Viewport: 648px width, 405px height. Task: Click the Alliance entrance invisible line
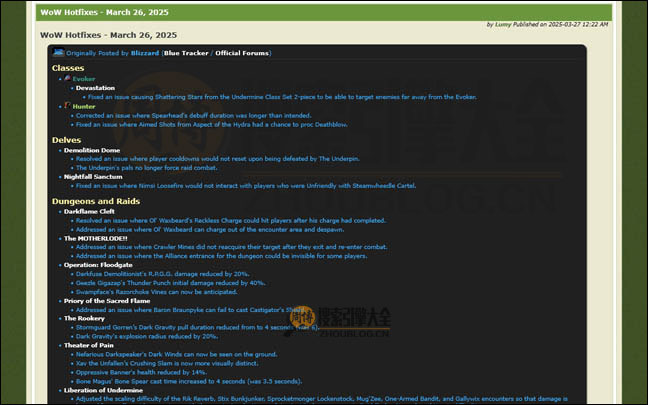pos(222,256)
